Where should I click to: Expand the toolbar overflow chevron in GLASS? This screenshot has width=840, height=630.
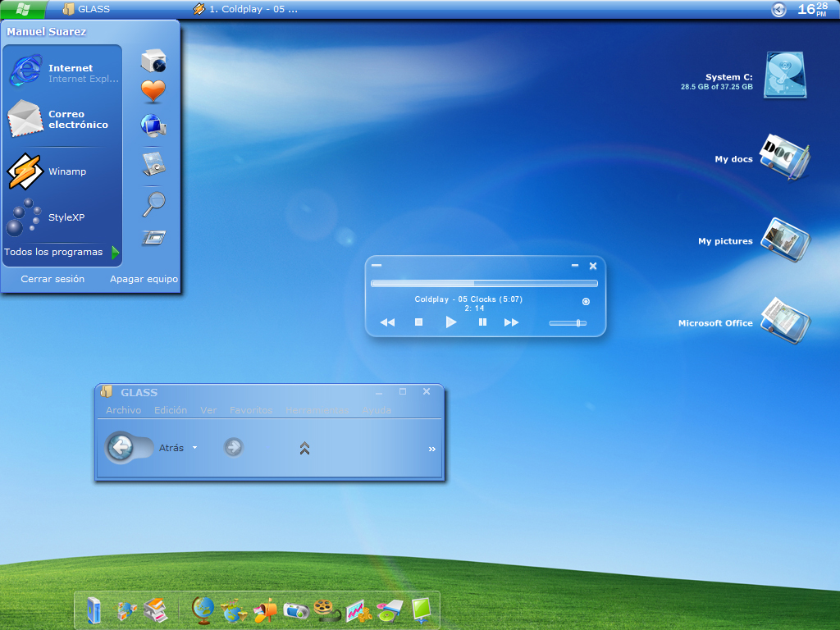(431, 449)
